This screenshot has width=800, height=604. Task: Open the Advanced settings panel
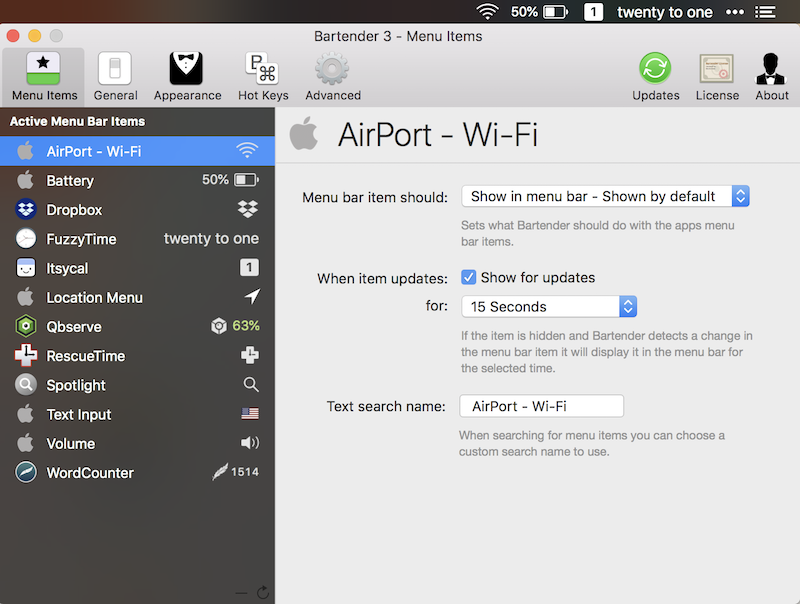tap(332, 75)
